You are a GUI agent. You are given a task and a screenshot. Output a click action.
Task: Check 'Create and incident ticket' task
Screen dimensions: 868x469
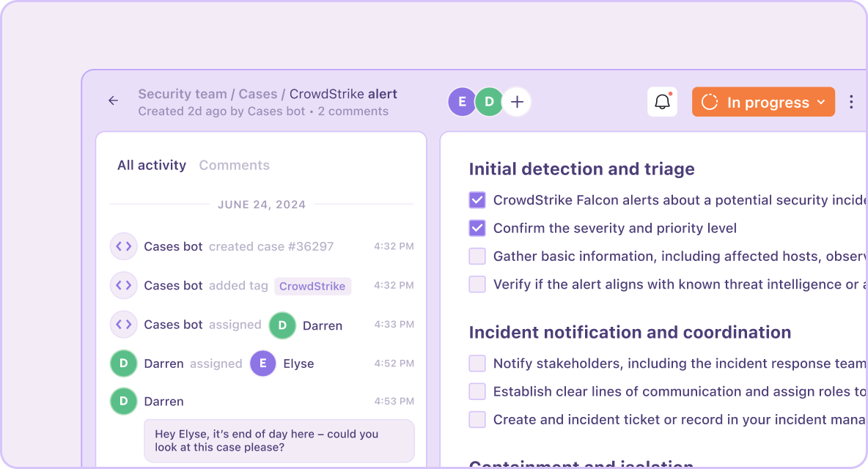[x=477, y=420]
